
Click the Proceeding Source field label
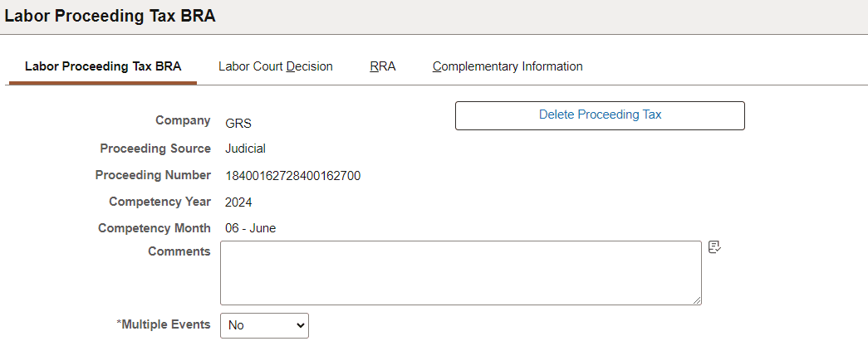[x=155, y=149]
